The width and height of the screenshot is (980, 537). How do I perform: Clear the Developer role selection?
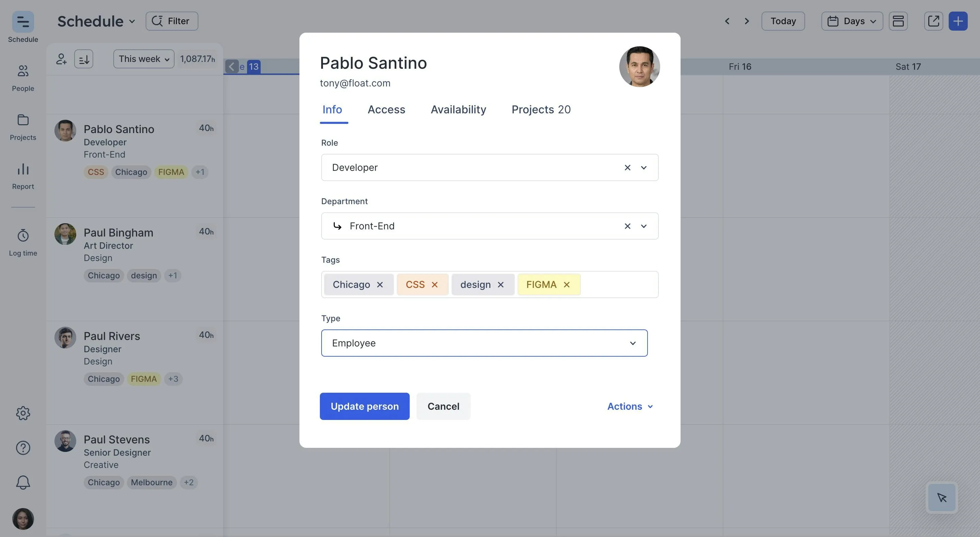[627, 167]
